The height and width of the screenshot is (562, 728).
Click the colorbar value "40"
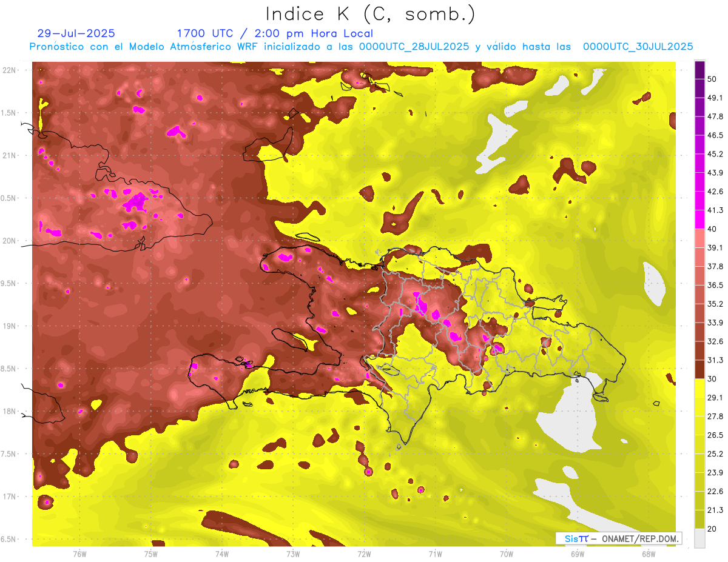pos(713,229)
